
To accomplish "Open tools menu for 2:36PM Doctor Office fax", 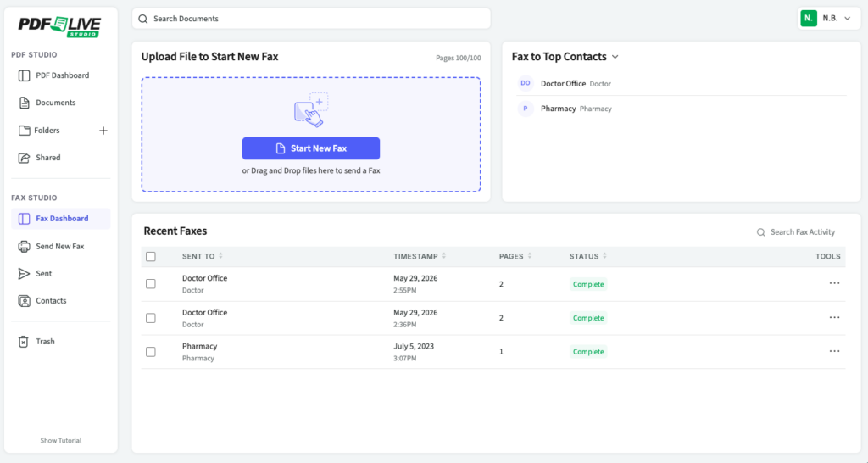I will pyautogui.click(x=834, y=318).
